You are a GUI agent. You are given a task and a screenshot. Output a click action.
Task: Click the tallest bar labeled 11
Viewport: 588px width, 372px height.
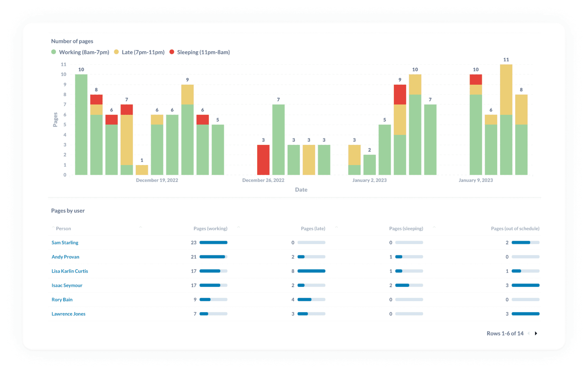point(506,119)
